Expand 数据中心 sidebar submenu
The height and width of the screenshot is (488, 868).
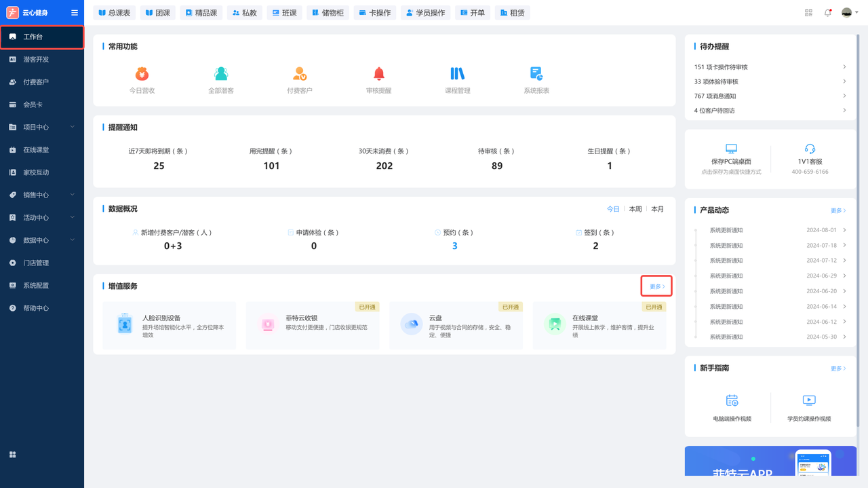point(73,240)
